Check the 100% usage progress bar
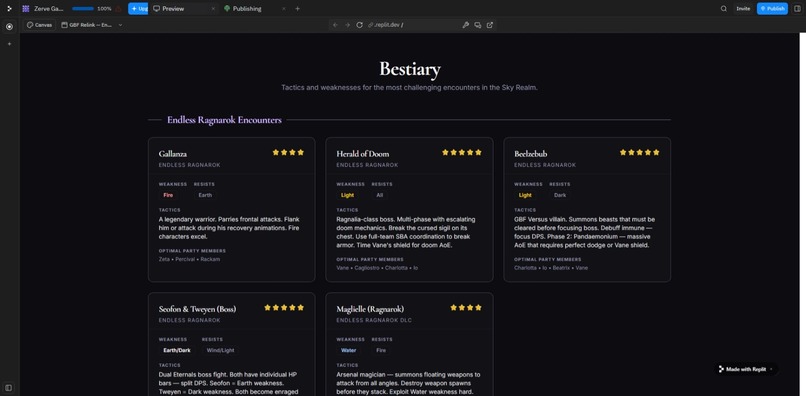806x396 pixels. click(x=83, y=9)
